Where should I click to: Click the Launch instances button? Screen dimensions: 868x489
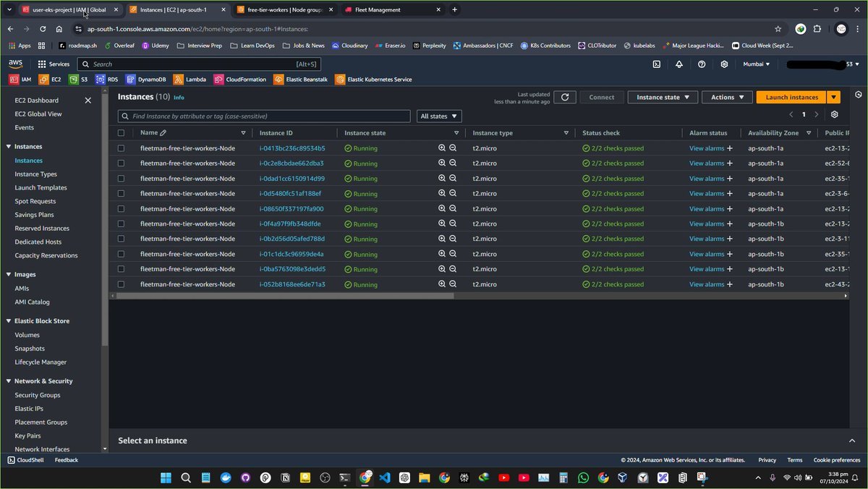coord(791,97)
